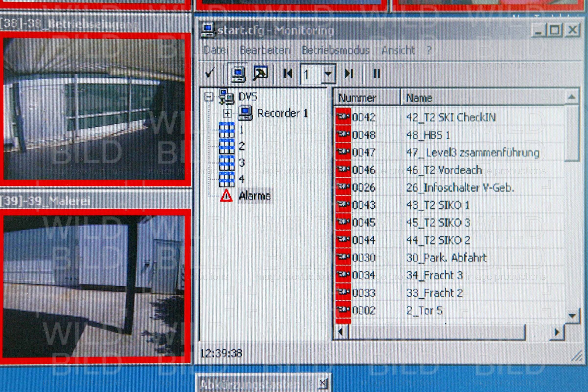The image size is (588, 392).
Task: Collapse the DVS tree node
Action: [x=208, y=97]
